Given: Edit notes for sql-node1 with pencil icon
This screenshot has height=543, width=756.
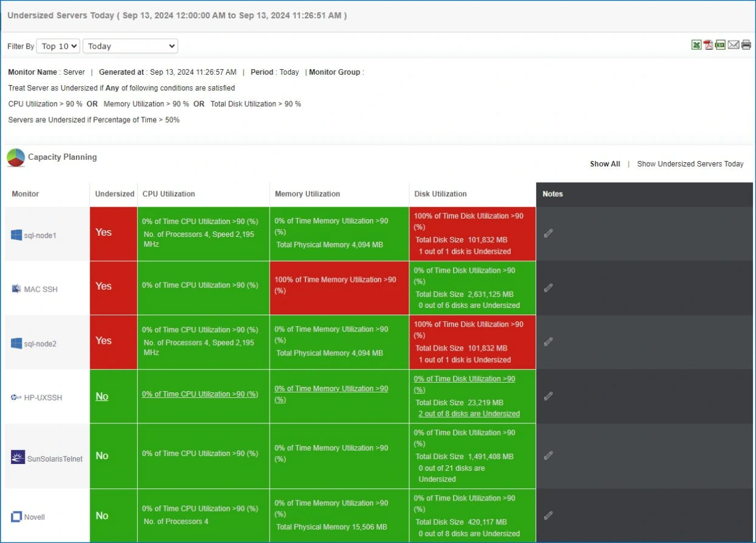Looking at the screenshot, I should pyautogui.click(x=548, y=232).
